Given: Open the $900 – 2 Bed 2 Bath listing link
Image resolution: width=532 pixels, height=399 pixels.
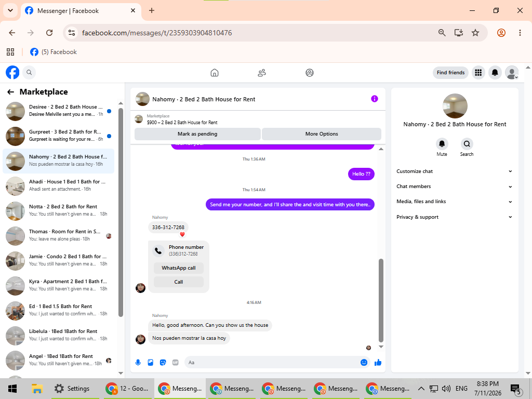Looking at the screenshot, I should (x=182, y=123).
